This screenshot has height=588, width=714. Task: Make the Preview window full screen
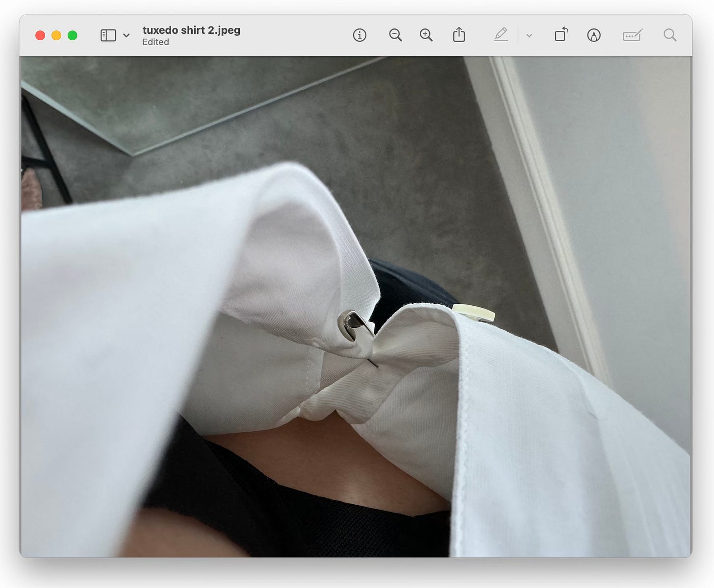click(x=73, y=35)
